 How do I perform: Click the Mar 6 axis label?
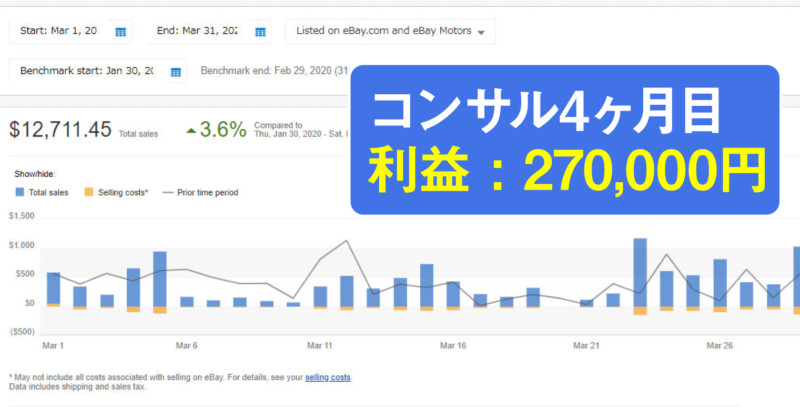point(186,345)
